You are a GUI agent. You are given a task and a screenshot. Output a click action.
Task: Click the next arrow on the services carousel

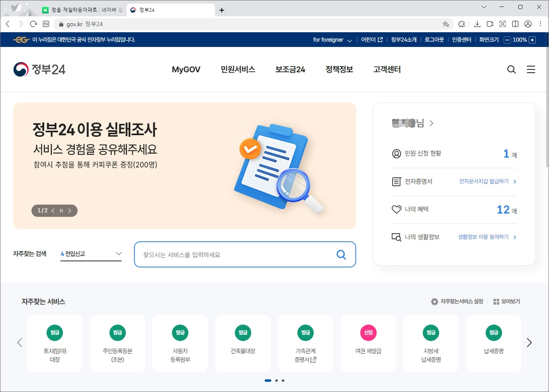(x=529, y=343)
